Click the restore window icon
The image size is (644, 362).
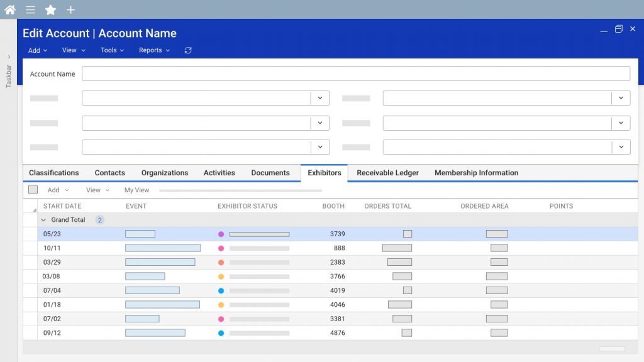(619, 29)
